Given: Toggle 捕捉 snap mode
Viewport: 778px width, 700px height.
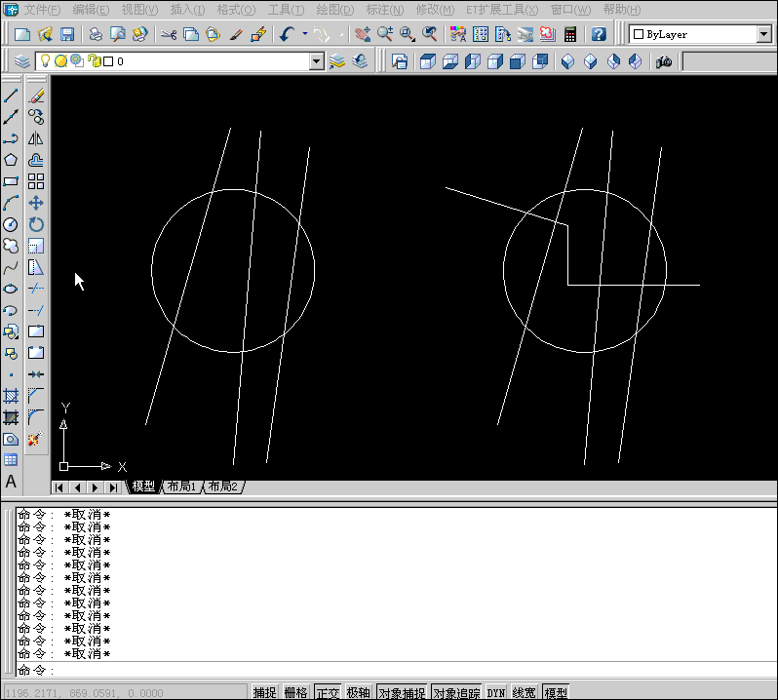Looking at the screenshot, I should [264, 692].
